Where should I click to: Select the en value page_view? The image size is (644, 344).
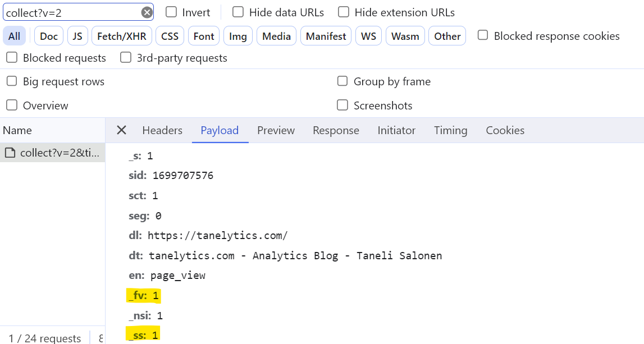pyautogui.click(x=177, y=276)
